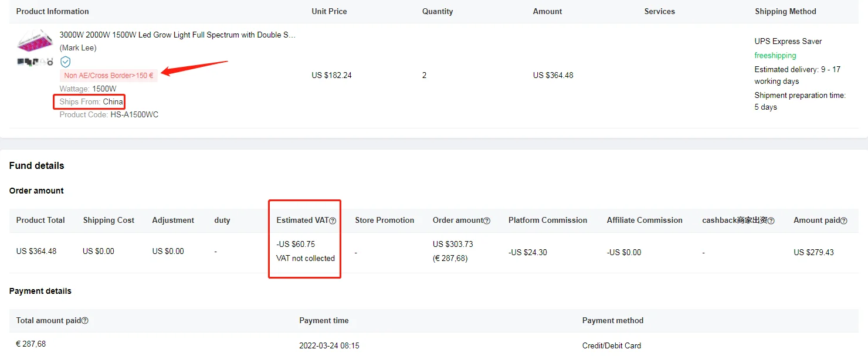Screen dimensions: 868x356
Task: Click the Ships From China label
Action: (x=91, y=102)
